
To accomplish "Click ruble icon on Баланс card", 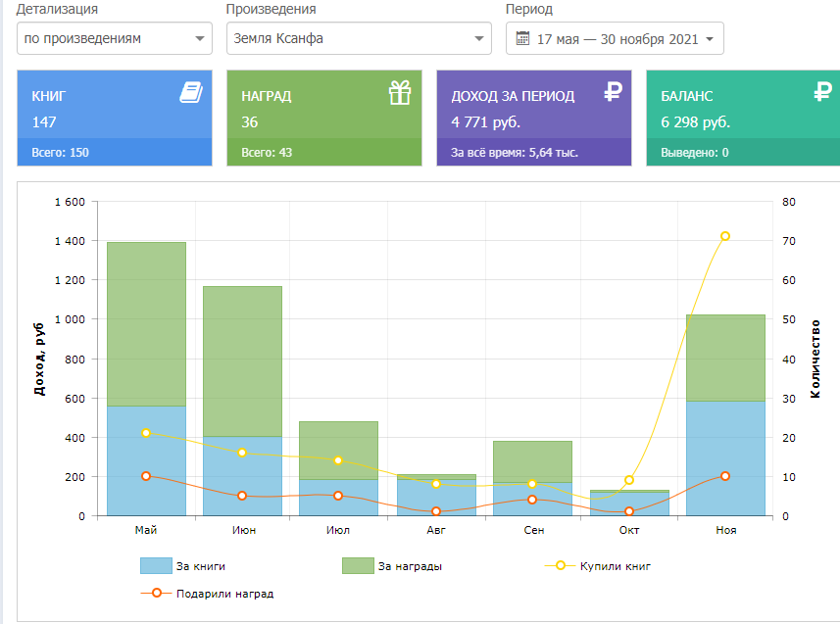I will pyautogui.click(x=822, y=93).
